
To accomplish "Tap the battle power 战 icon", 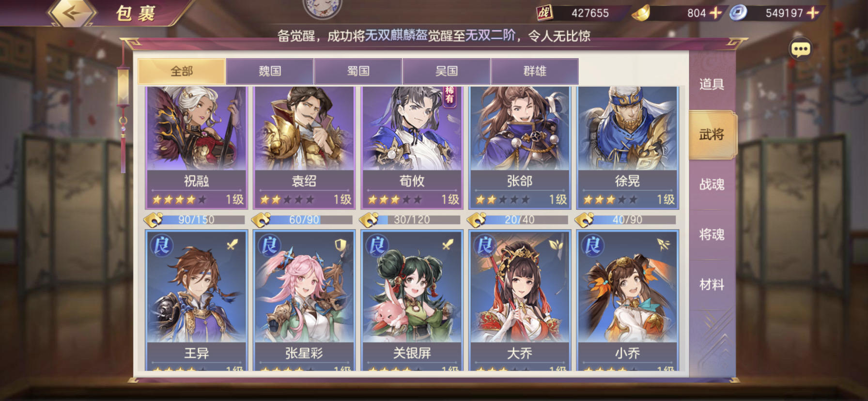I will pyautogui.click(x=545, y=13).
